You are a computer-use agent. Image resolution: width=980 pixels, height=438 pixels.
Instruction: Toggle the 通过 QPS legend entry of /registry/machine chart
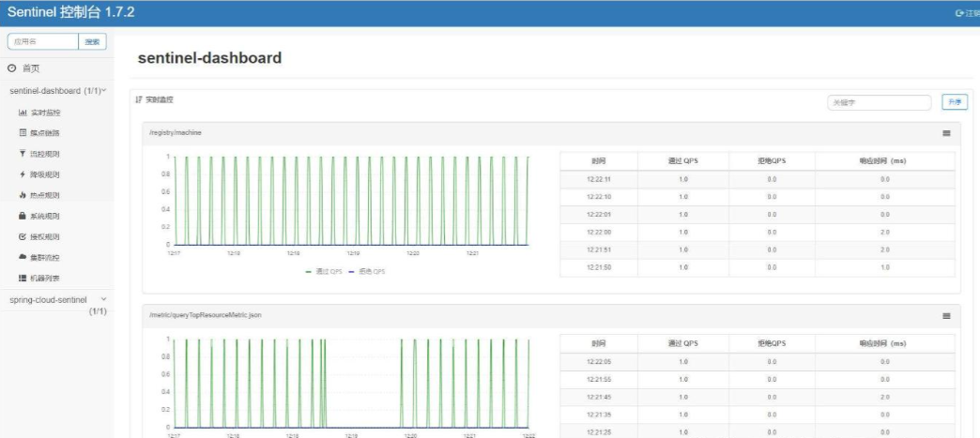pos(324,272)
